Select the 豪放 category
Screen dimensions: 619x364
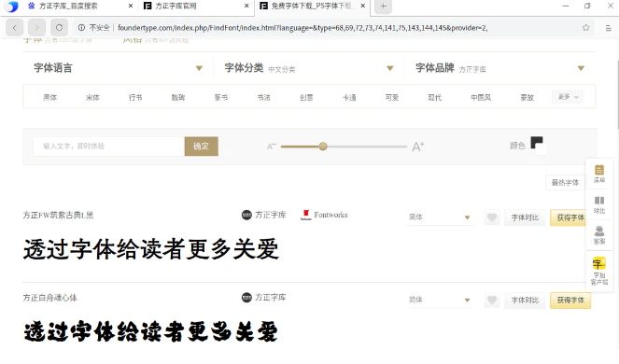(x=527, y=97)
